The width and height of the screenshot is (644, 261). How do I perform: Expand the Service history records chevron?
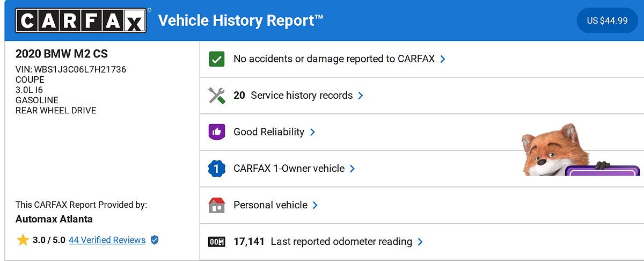(361, 96)
